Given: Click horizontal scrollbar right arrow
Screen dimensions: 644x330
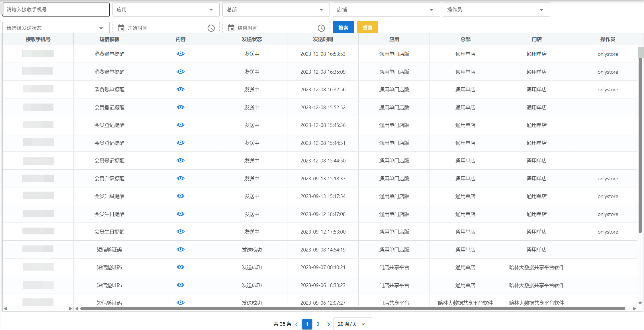Looking at the screenshot, I should (634, 308).
